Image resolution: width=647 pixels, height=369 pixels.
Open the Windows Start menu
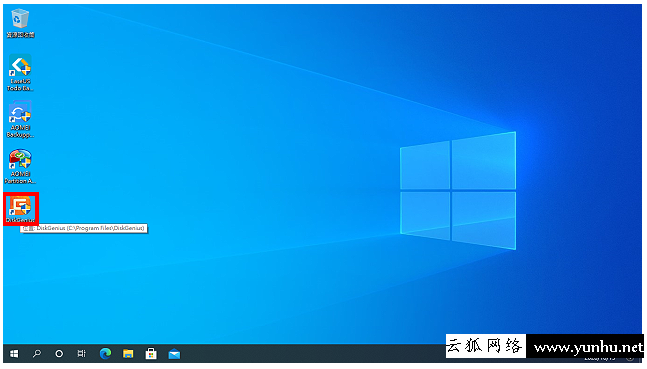coord(14,354)
